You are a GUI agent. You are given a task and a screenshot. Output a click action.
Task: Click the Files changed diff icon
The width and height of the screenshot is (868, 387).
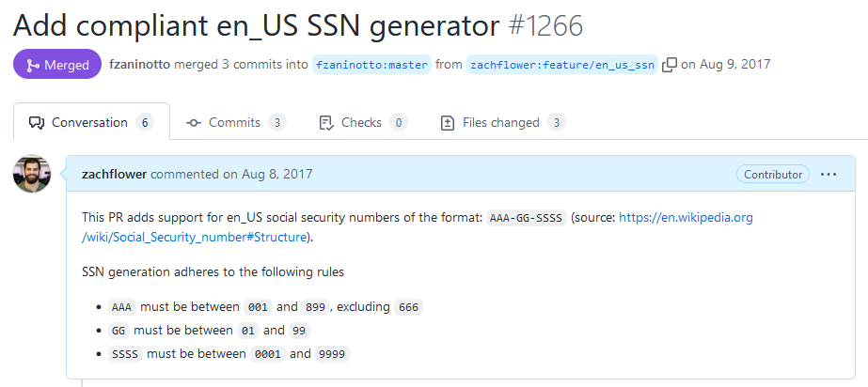click(x=448, y=123)
